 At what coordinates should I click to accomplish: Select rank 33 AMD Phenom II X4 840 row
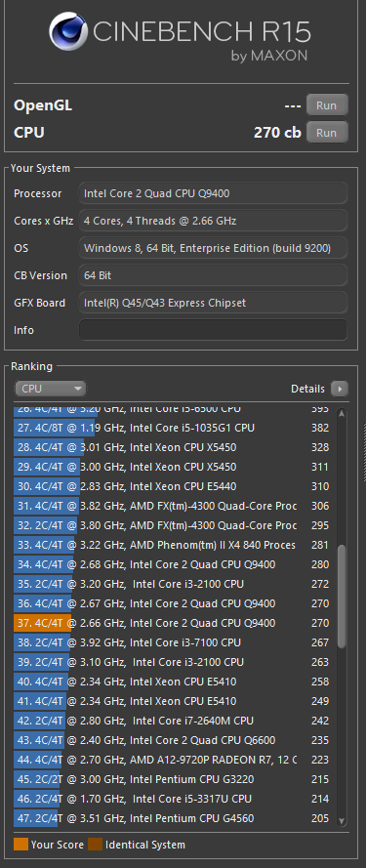click(174, 545)
